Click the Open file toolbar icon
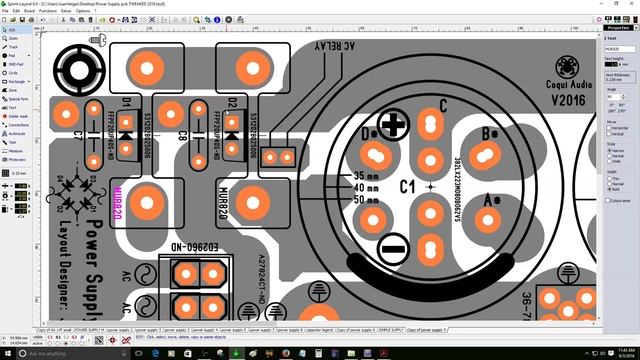 pyautogui.click(x=13, y=20)
